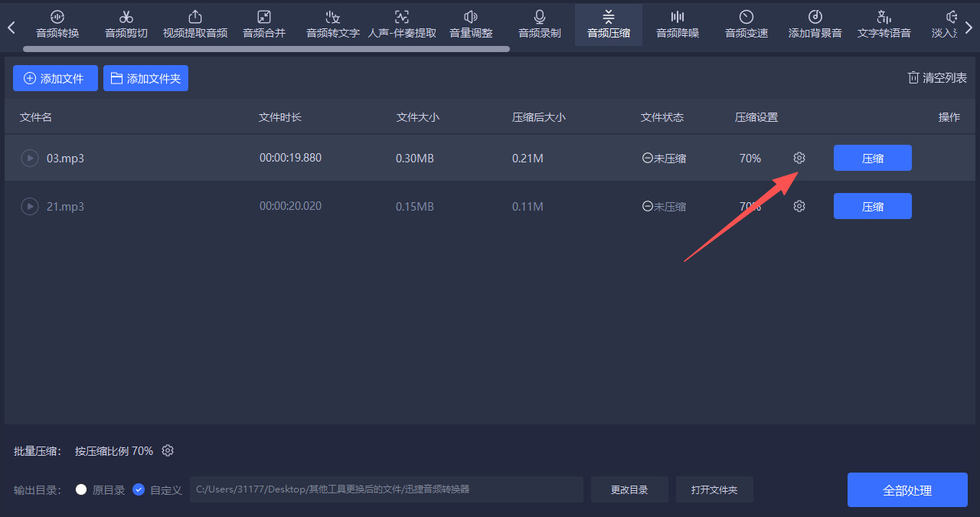
Task: Click the 文件大小 column header
Action: click(418, 117)
